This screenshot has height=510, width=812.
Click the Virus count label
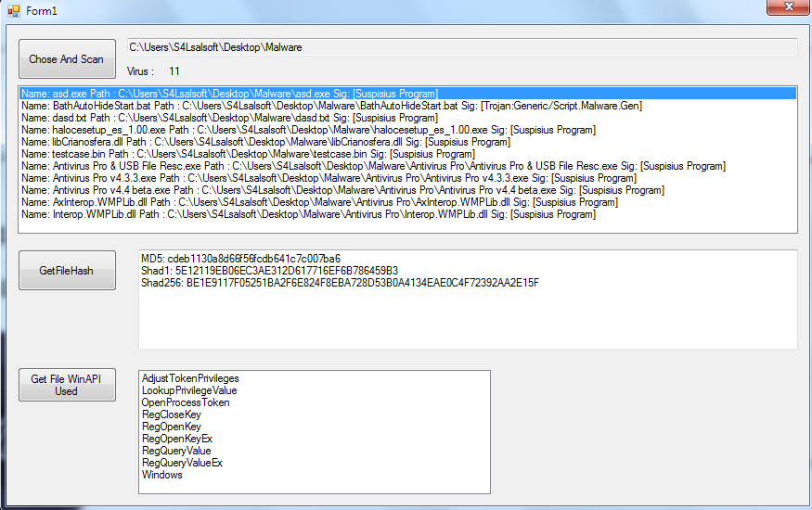[140, 71]
